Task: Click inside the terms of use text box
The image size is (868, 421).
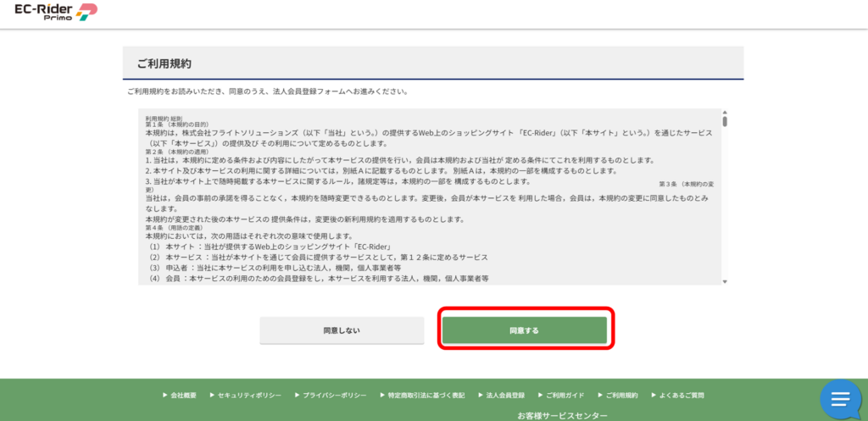Action: pyautogui.click(x=424, y=197)
